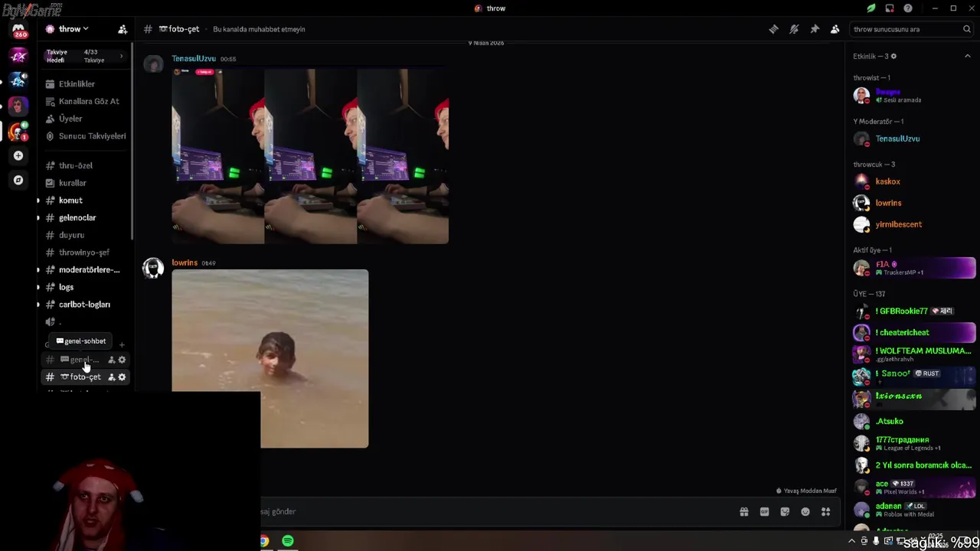Screen dimensions: 980x551
Task: Expand threads of logs channel
Action: [x=38, y=287]
